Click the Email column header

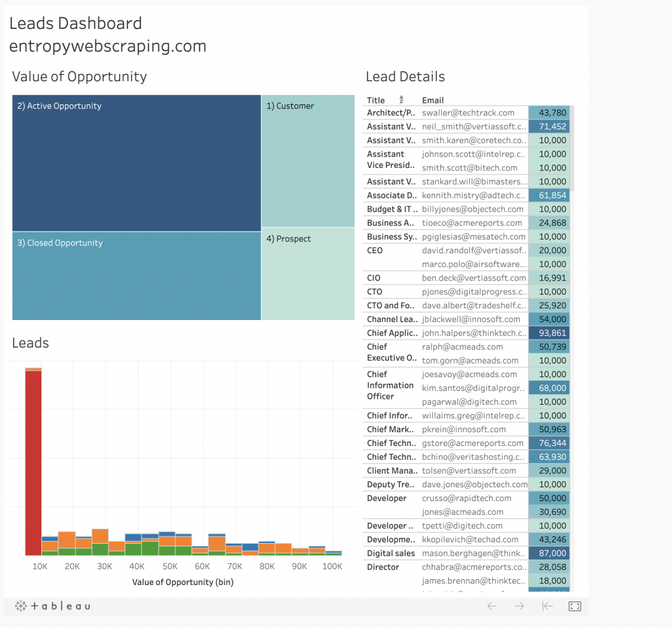pyautogui.click(x=432, y=100)
